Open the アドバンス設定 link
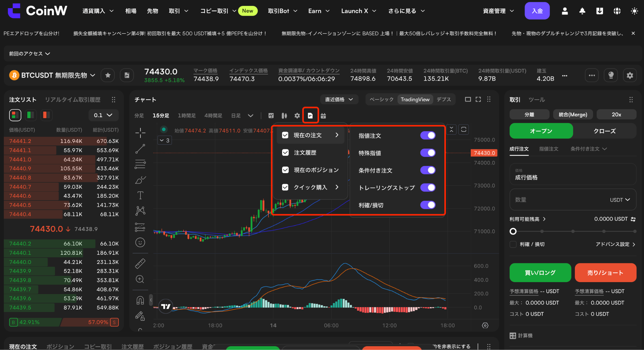 click(x=615, y=244)
